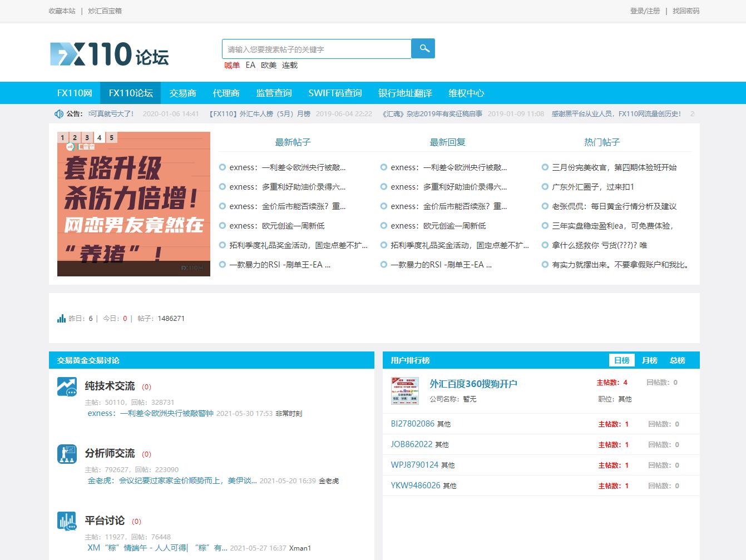Click the 登录/注册 link
Image resolution: width=746 pixels, height=560 pixels.
[645, 11]
